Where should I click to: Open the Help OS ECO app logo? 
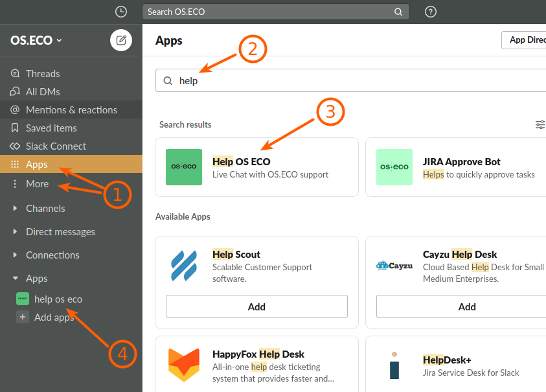pyautogui.click(x=183, y=167)
